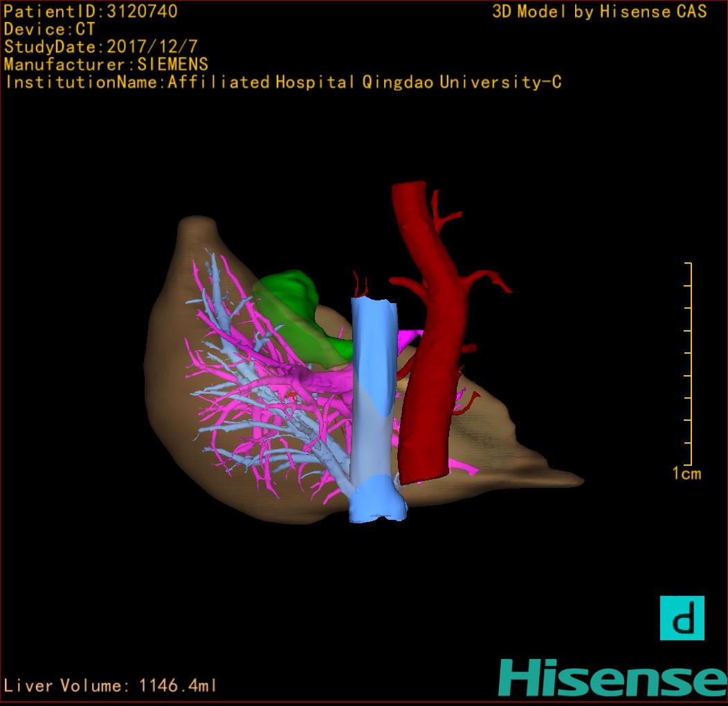Viewport: 728px width, 706px height.
Task: Click the yellow scale ruler bar
Action: 689,364
